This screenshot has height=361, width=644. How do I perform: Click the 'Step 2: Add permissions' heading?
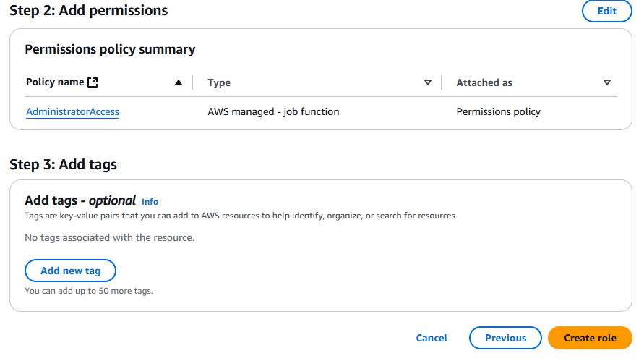point(89,10)
